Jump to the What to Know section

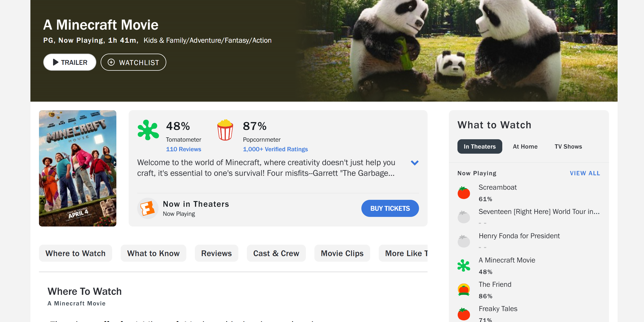(153, 253)
